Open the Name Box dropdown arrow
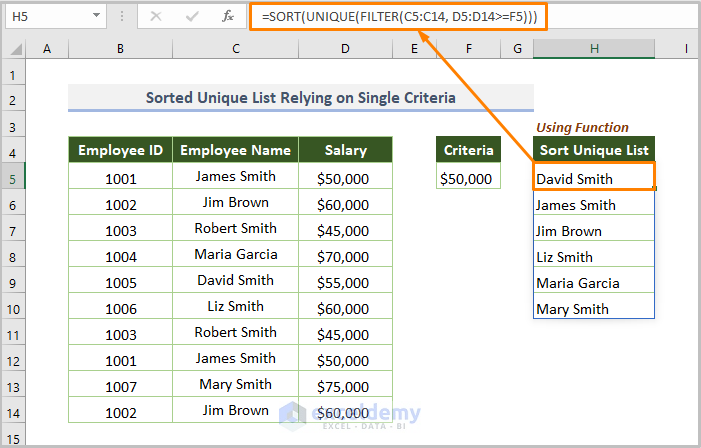Viewport: 701px width, 448px height. click(x=95, y=17)
